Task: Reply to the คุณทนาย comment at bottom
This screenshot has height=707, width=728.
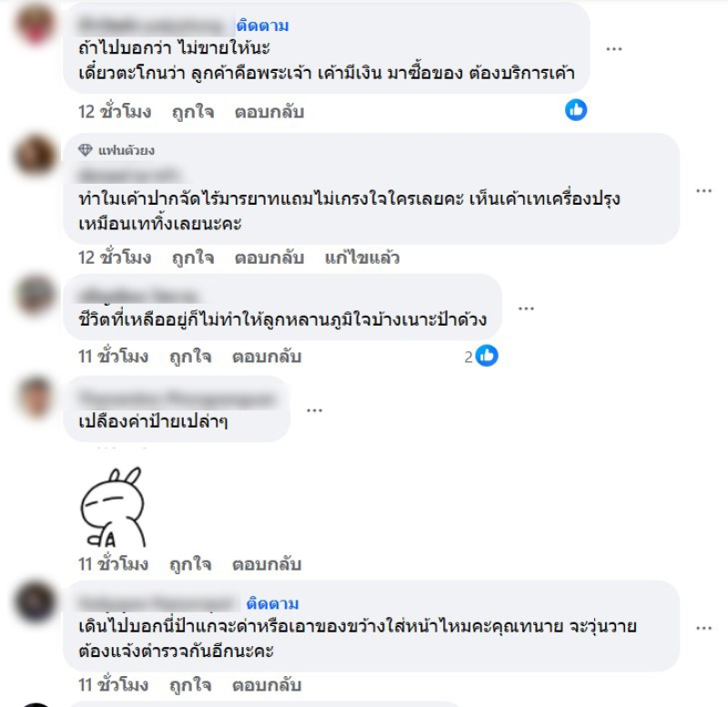Action: pyautogui.click(x=267, y=684)
